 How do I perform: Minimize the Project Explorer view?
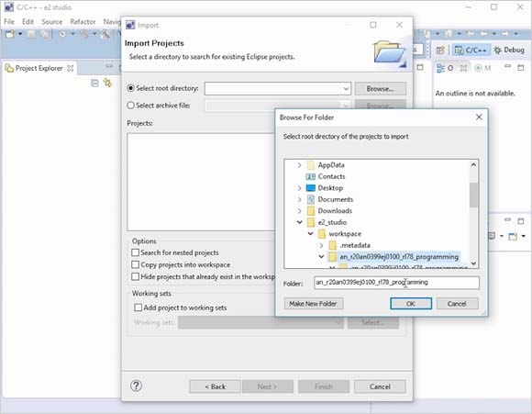[109, 66]
